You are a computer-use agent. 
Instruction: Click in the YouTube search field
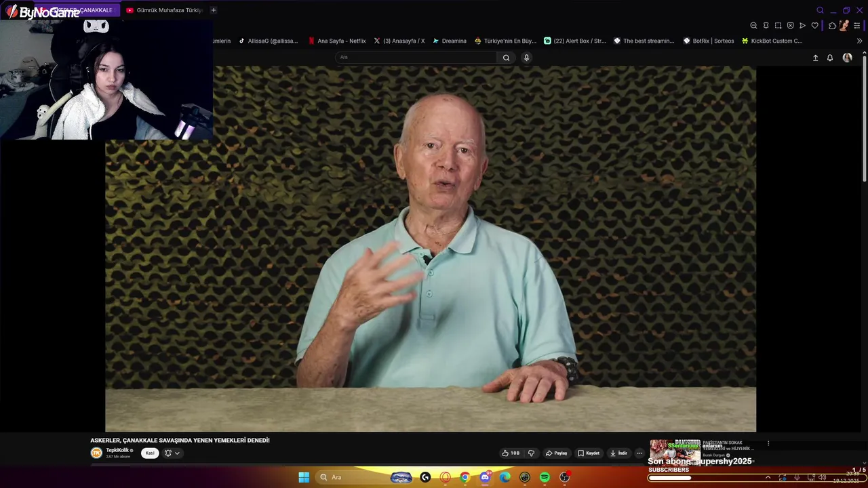[x=416, y=58]
